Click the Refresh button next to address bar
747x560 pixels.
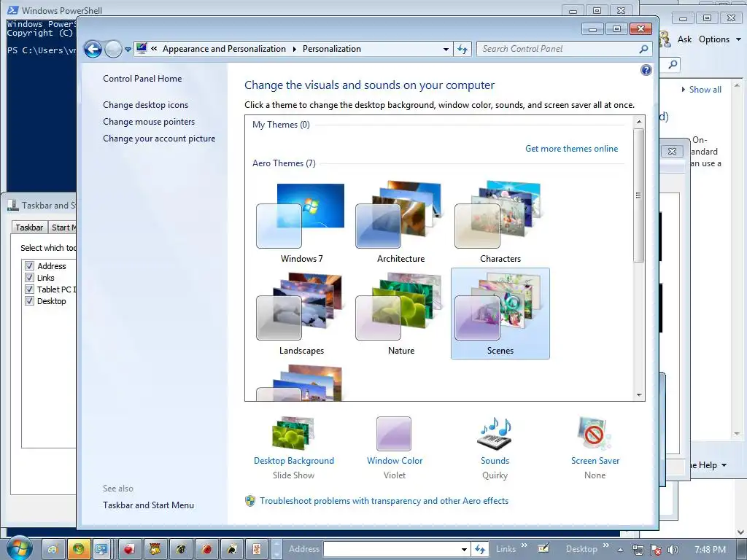point(462,49)
